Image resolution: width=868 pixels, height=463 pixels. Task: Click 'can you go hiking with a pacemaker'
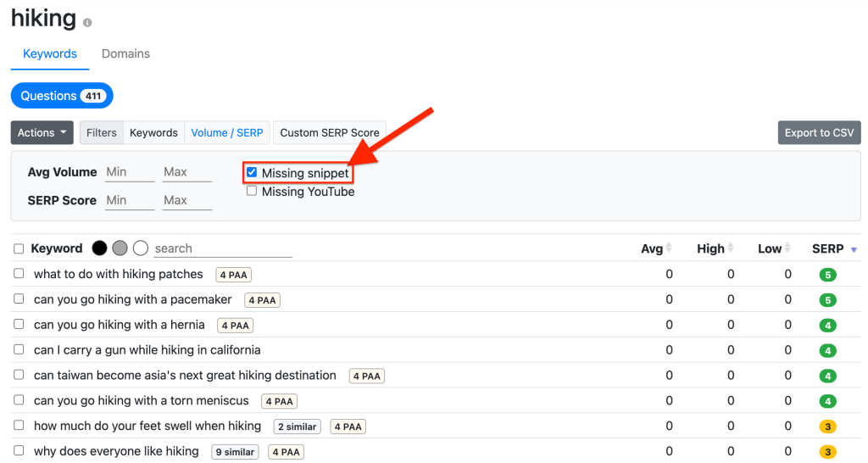[x=133, y=299]
